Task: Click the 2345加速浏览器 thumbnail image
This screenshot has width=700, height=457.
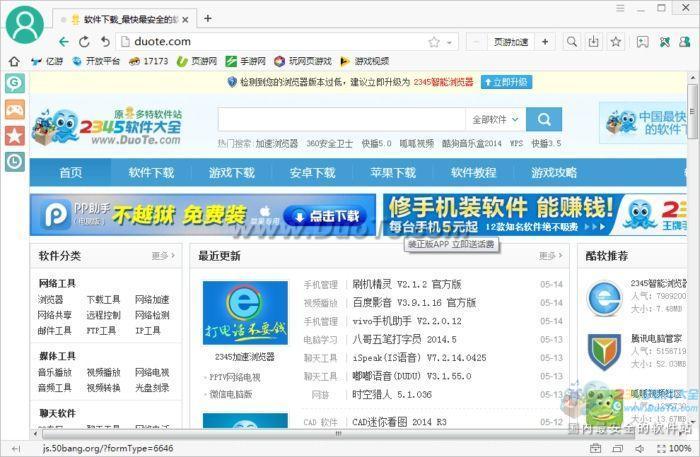Action: [x=245, y=313]
